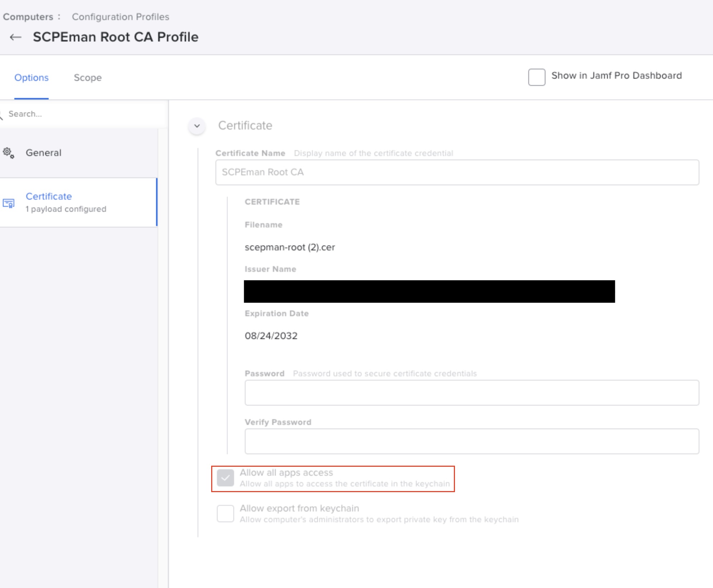Screen dimensions: 713x588
Task: Open the General payload settings
Action: [x=44, y=153]
